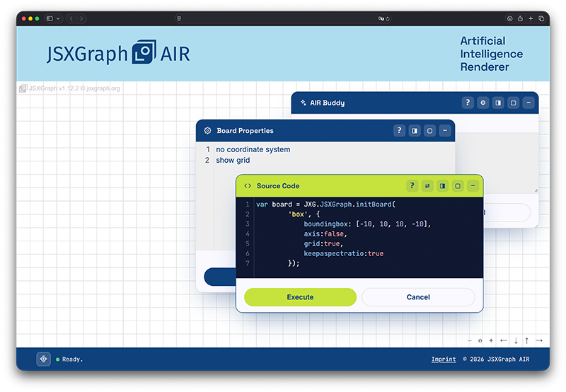This screenshot has height=392, width=566.
Task: Go forward with browser forward arrow
Action: point(81,18)
